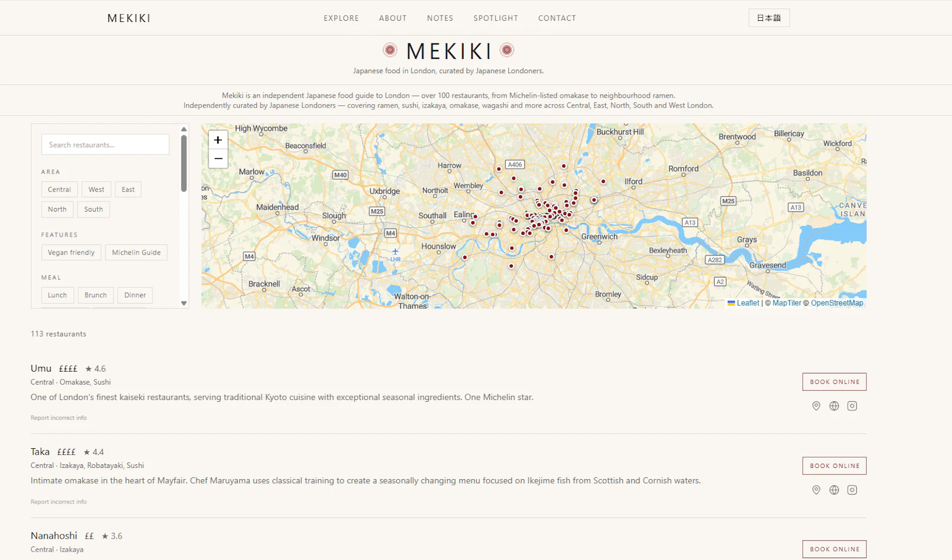Open Taka Instagram icon

[x=852, y=490]
